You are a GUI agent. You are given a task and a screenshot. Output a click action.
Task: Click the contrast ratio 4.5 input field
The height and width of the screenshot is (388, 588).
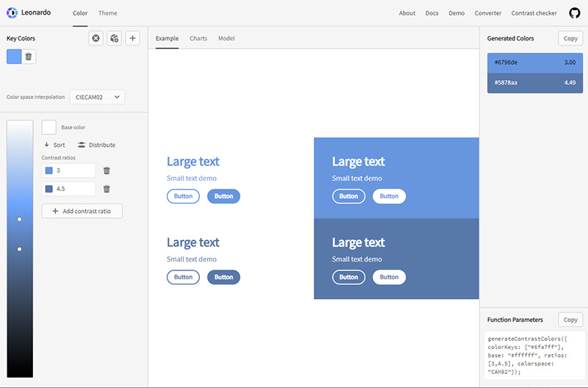click(68, 189)
